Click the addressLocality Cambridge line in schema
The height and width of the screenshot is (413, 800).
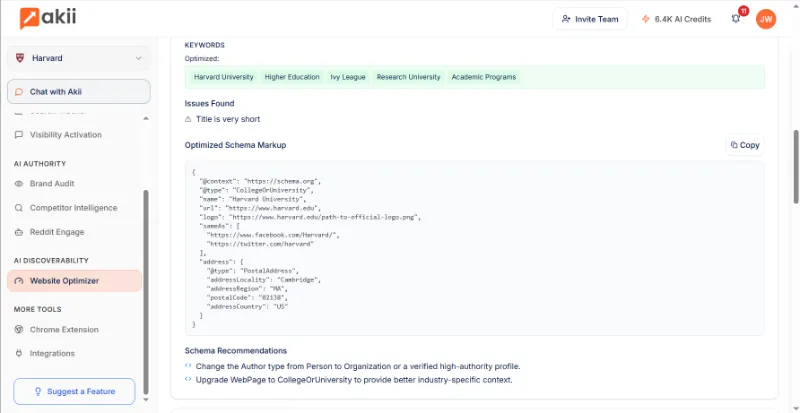(264, 280)
